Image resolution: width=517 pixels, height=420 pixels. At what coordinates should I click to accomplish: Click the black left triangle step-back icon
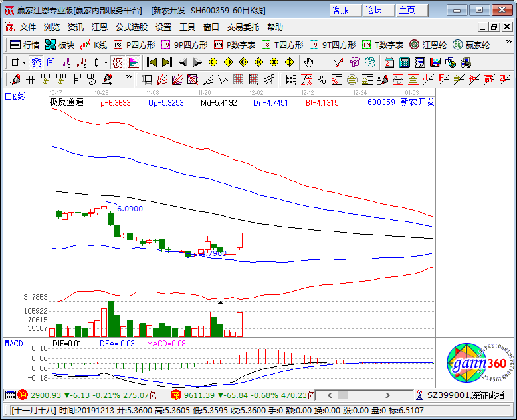point(182,62)
